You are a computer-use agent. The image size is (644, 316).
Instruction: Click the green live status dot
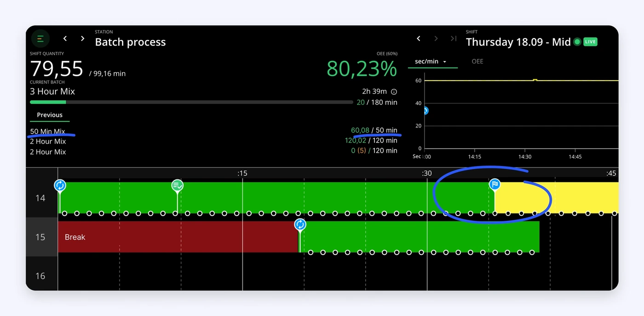(x=577, y=42)
